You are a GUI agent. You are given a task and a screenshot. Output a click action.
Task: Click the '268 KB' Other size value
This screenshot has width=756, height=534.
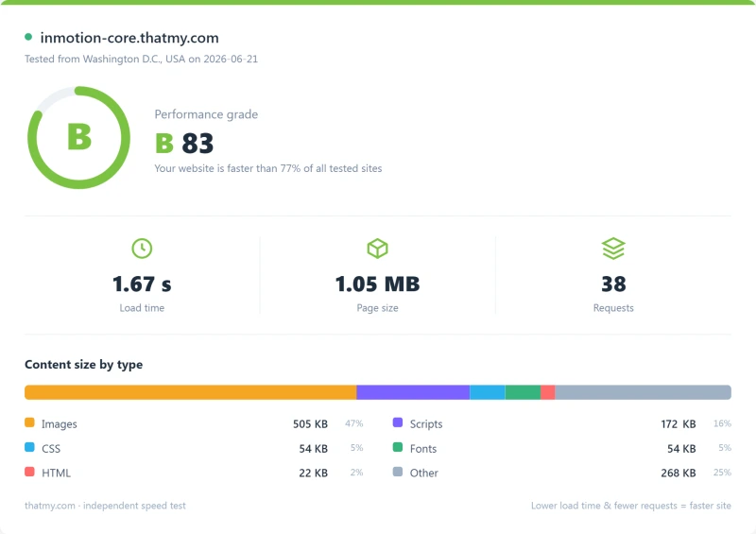click(679, 473)
